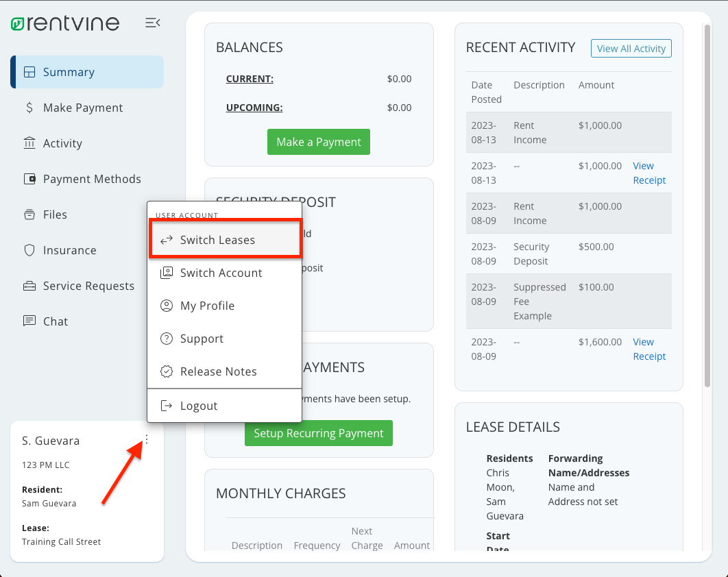Collapse the sidebar using the hamburger icon

(152, 23)
